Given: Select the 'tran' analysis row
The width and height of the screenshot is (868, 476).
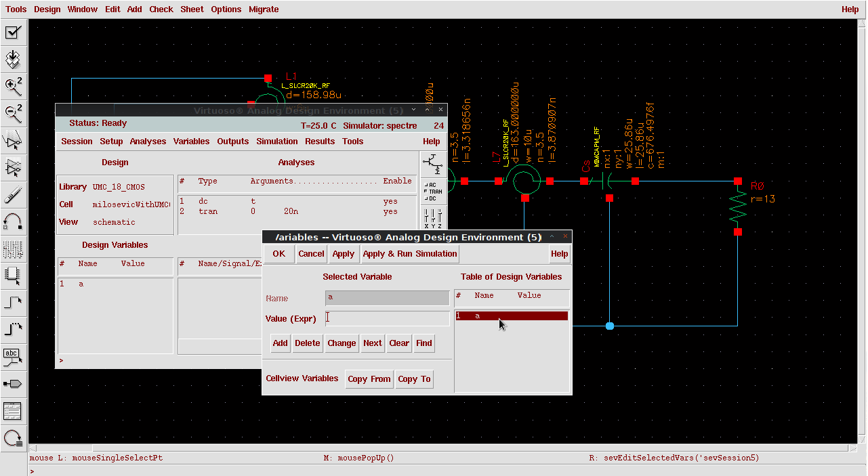Looking at the screenshot, I should click(x=297, y=212).
